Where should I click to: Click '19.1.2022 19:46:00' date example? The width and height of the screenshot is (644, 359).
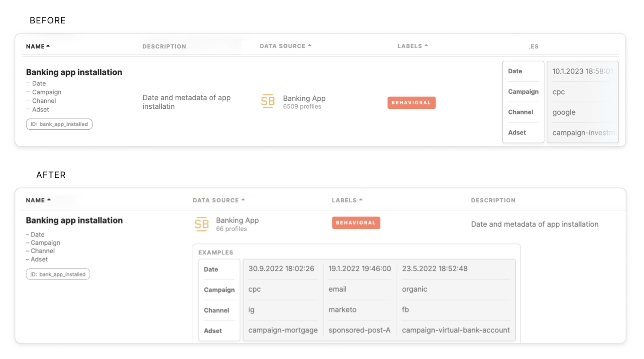[x=359, y=269]
